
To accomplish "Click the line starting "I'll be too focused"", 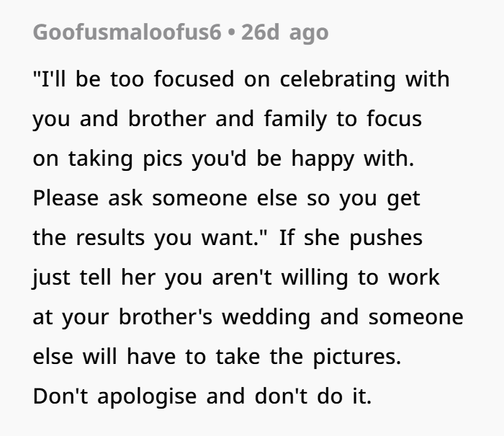I will click(x=240, y=79).
